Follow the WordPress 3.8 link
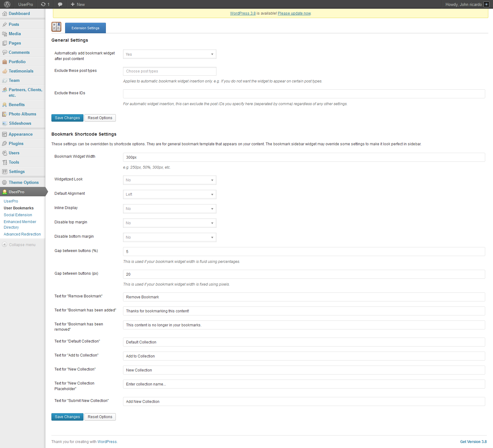The width and height of the screenshot is (493, 448). (x=243, y=13)
